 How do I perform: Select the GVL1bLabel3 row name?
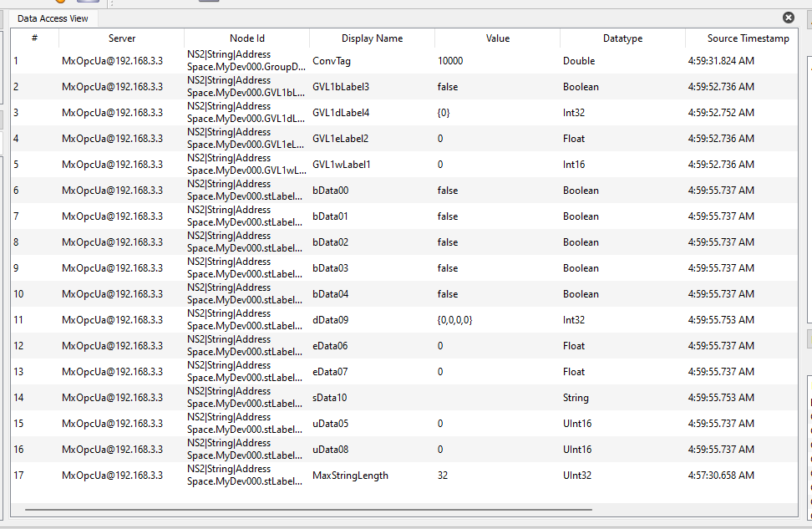pyautogui.click(x=341, y=87)
